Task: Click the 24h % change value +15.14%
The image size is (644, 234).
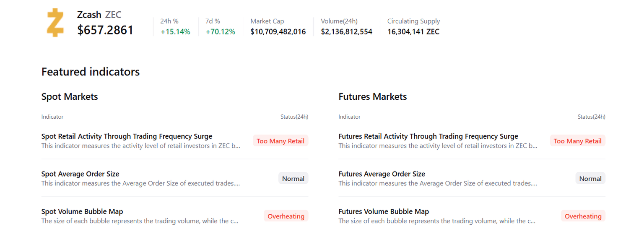Action: pyautogui.click(x=175, y=31)
